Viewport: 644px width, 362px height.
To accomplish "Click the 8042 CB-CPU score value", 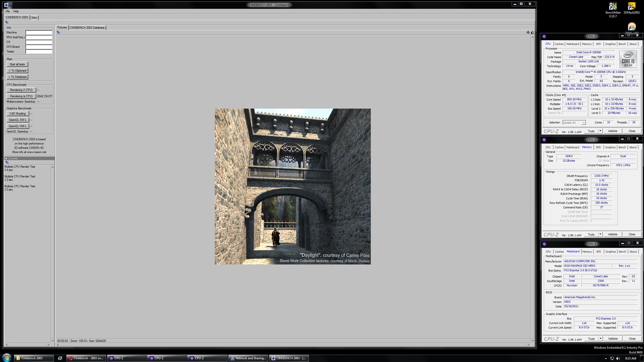I will pyautogui.click(x=45, y=96).
